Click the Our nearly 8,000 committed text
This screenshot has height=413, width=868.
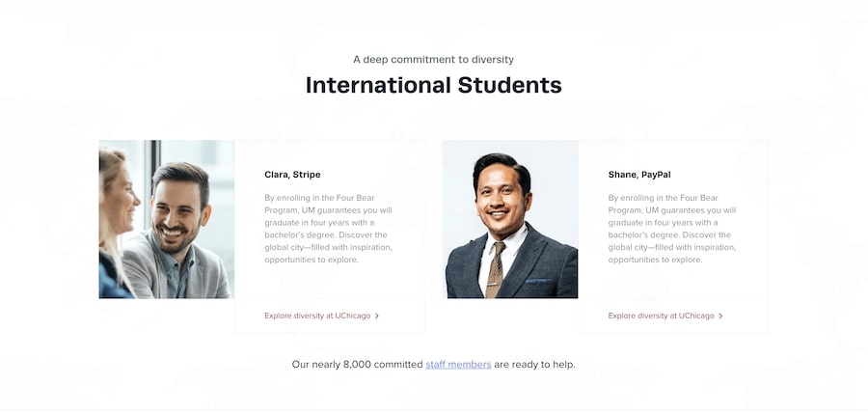357,365
